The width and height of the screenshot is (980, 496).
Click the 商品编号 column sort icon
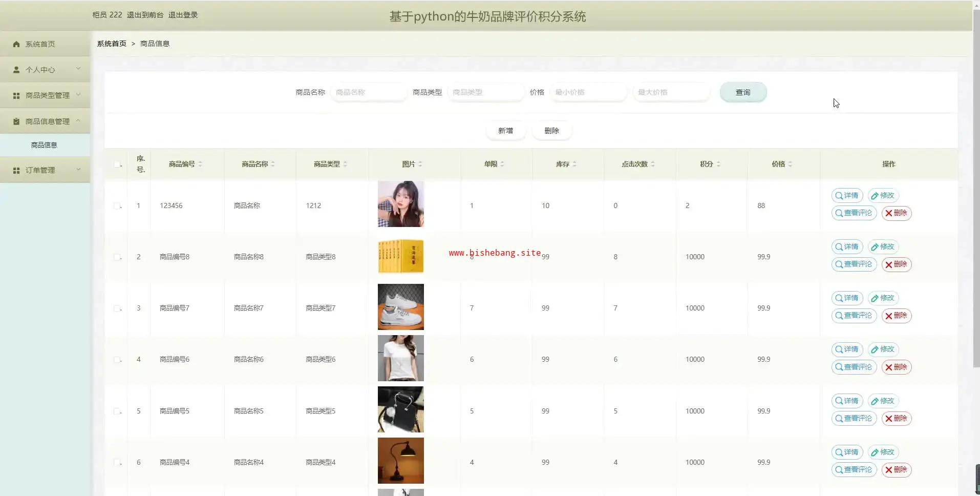tap(200, 164)
